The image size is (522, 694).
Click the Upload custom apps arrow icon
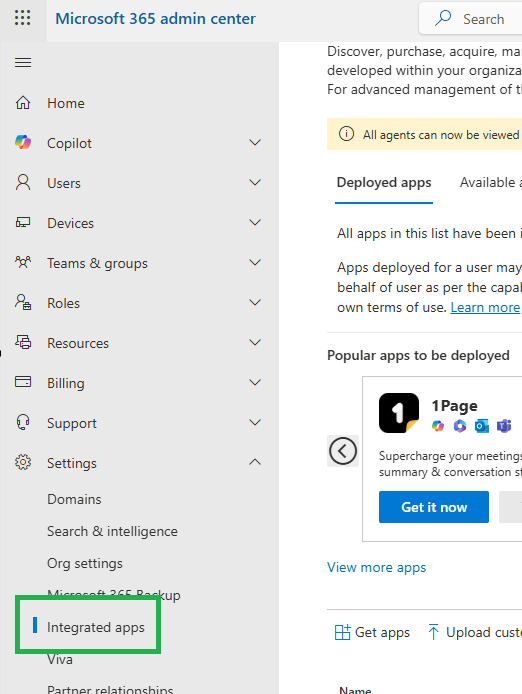pyautogui.click(x=433, y=632)
